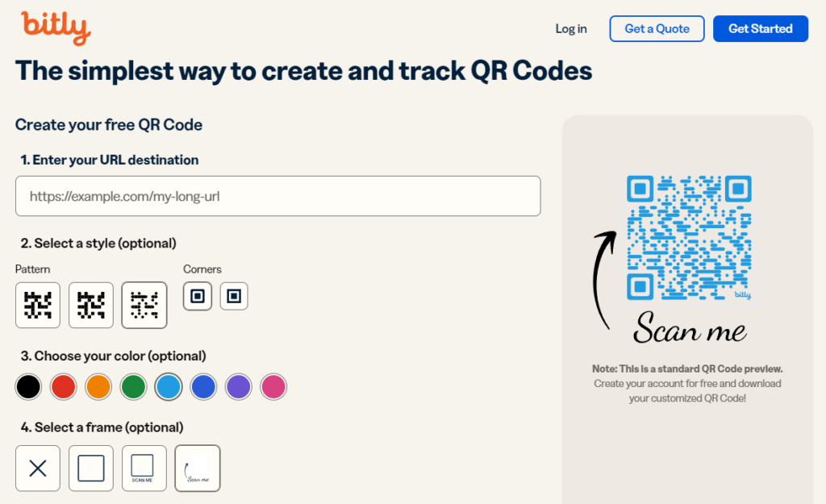
Task: Click the Bitly logo
Action: click(x=56, y=27)
